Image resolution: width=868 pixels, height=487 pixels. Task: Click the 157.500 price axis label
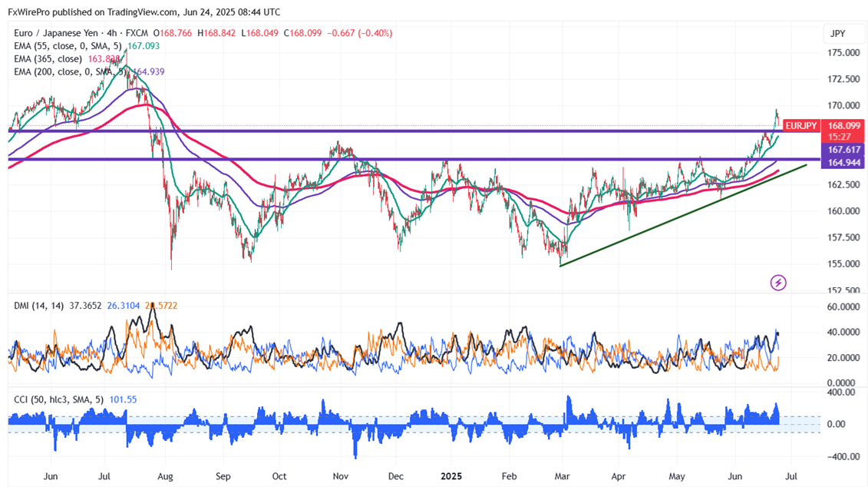coord(843,237)
